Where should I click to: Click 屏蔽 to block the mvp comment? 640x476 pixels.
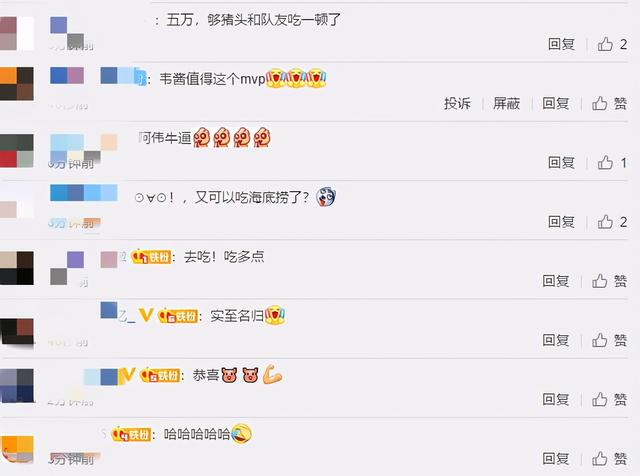click(x=507, y=103)
